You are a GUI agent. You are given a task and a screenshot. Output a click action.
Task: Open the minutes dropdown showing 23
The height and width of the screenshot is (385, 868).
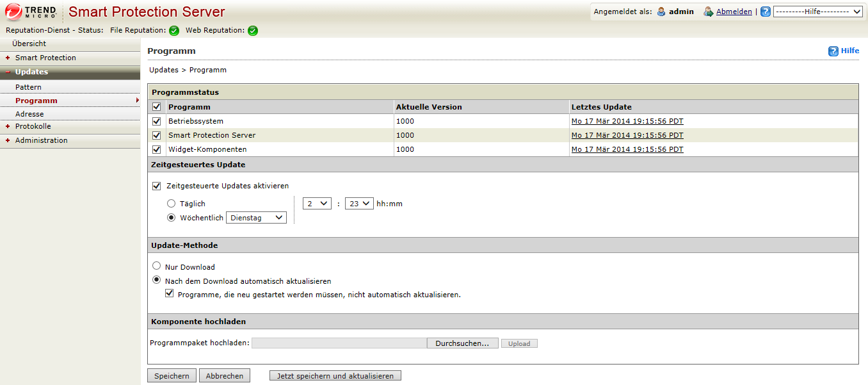[x=358, y=204]
